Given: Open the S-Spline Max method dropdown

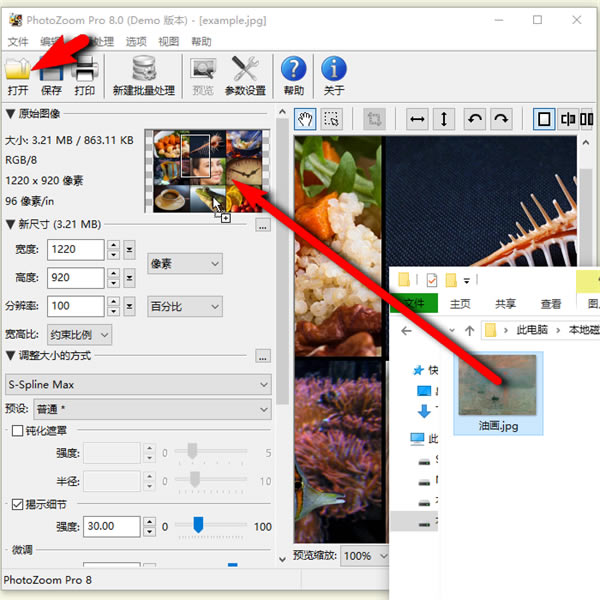Looking at the screenshot, I should [x=138, y=385].
